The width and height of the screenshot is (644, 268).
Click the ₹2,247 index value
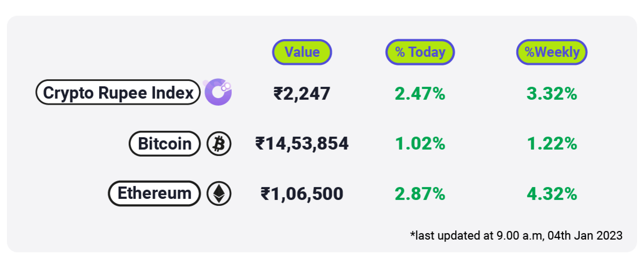[x=302, y=94]
